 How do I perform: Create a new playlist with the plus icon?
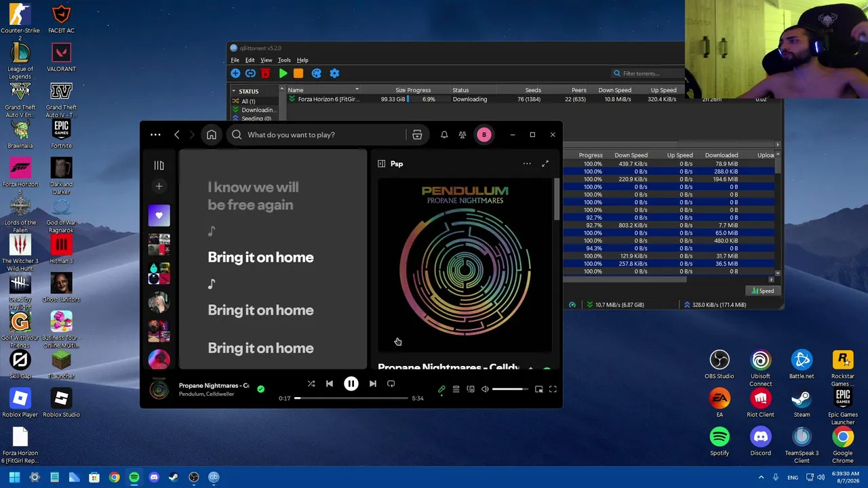click(x=159, y=186)
